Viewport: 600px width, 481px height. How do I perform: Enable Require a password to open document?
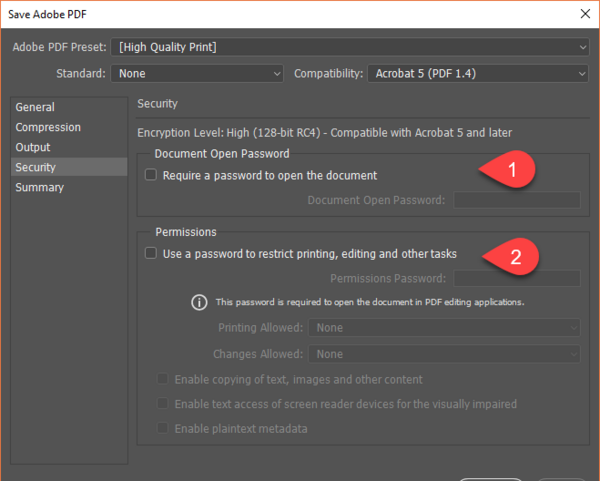tap(151, 175)
